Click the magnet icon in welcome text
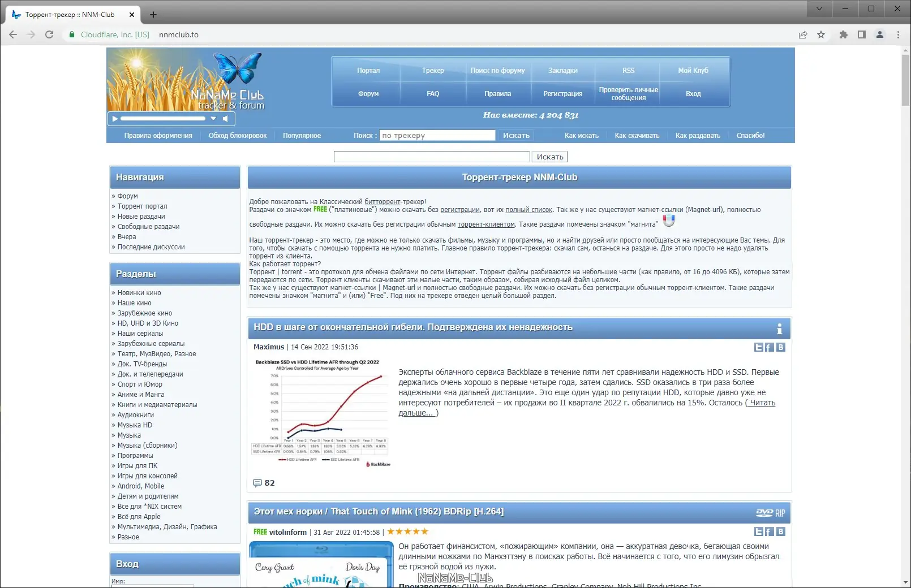 tap(669, 220)
